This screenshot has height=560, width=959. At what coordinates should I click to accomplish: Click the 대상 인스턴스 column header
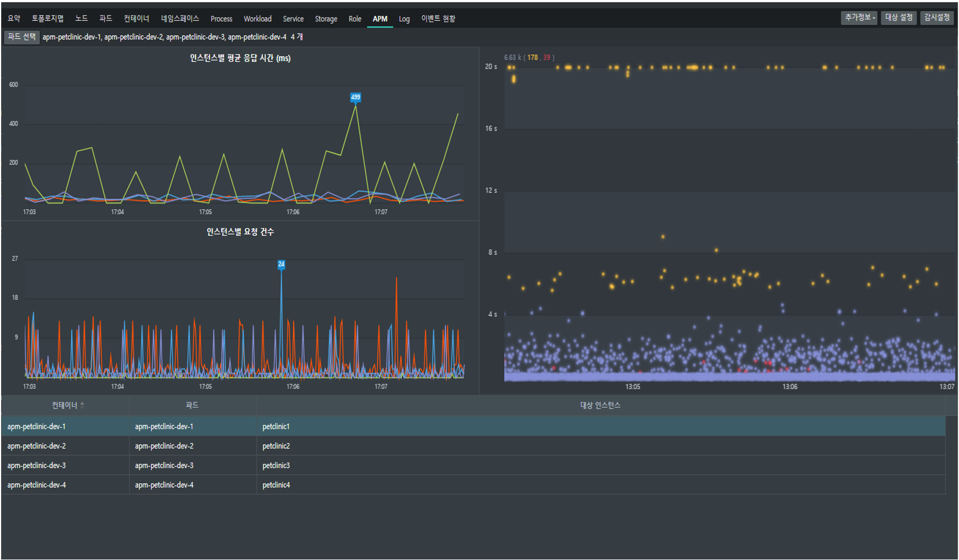click(600, 405)
